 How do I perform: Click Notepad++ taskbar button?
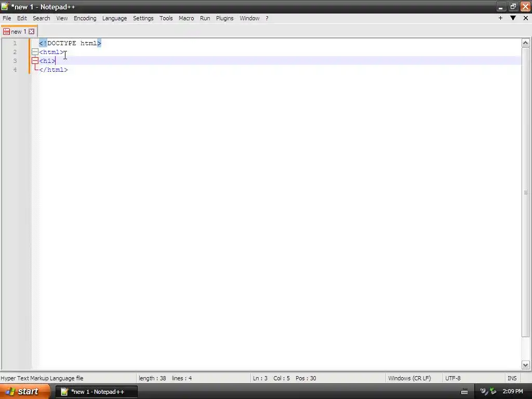[97, 392]
